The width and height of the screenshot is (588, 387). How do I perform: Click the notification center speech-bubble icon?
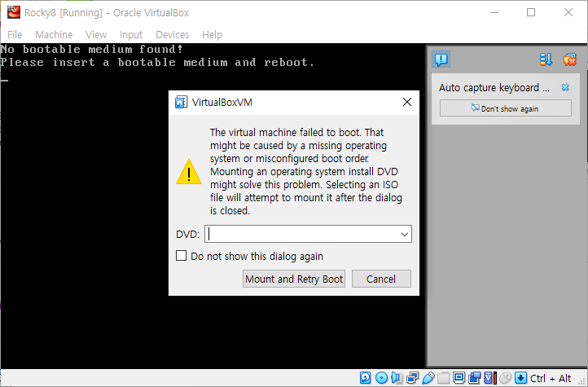click(x=441, y=59)
